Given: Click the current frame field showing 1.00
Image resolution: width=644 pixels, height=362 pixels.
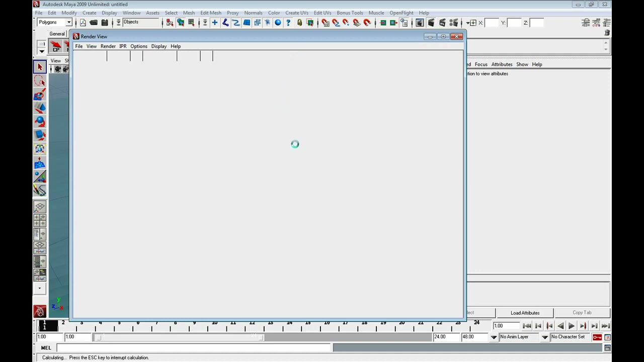Looking at the screenshot, I should point(506,326).
